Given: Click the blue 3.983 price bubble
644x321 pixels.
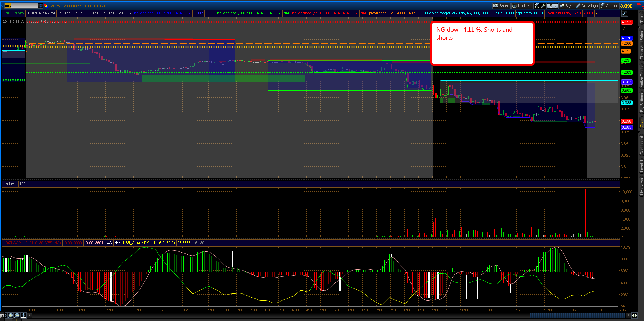Looking at the screenshot, I should 627,82.
